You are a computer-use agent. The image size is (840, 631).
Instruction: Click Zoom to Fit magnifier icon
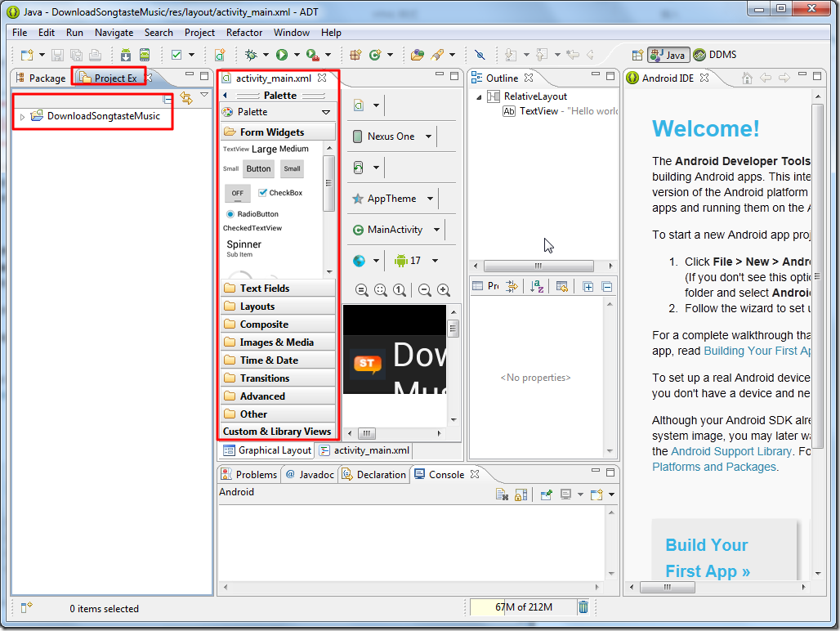tap(380, 290)
